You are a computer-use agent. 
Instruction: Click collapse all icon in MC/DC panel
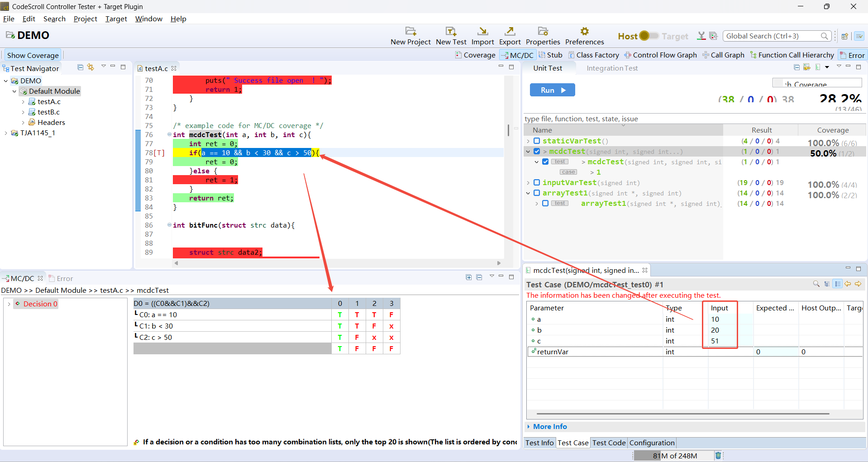pos(479,277)
